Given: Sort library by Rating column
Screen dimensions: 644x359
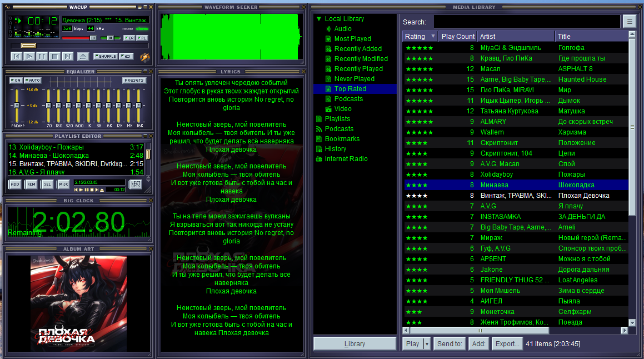Looking at the screenshot, I should click(x=420, y=37).
